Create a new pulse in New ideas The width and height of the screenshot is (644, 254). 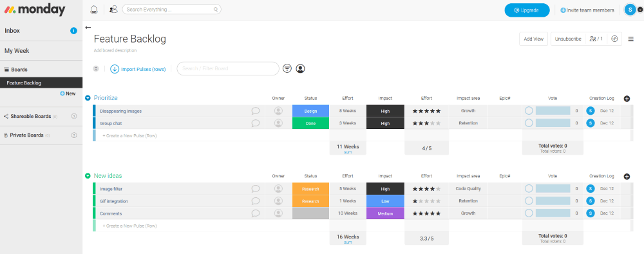coord(129,226)
